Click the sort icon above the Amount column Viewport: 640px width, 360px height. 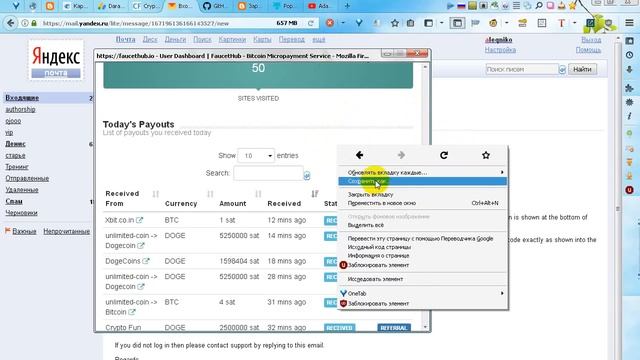coord(258,194)
